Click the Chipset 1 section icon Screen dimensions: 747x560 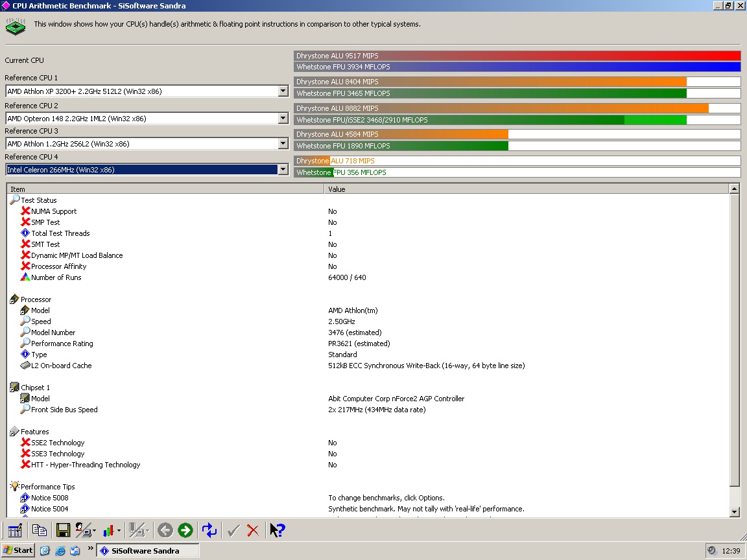click(x=14, y=387)
